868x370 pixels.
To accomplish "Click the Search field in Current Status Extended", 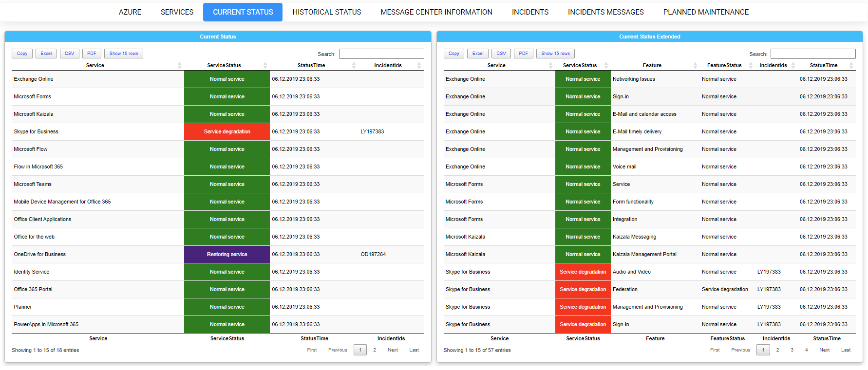I will click(x=812, y=54).
